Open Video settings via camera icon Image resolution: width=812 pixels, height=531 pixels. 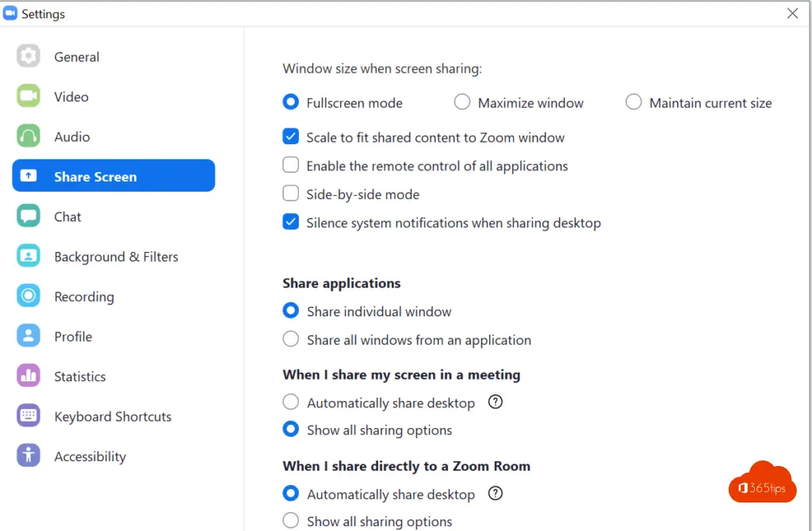pyautogui.click(x=29, y=97)
